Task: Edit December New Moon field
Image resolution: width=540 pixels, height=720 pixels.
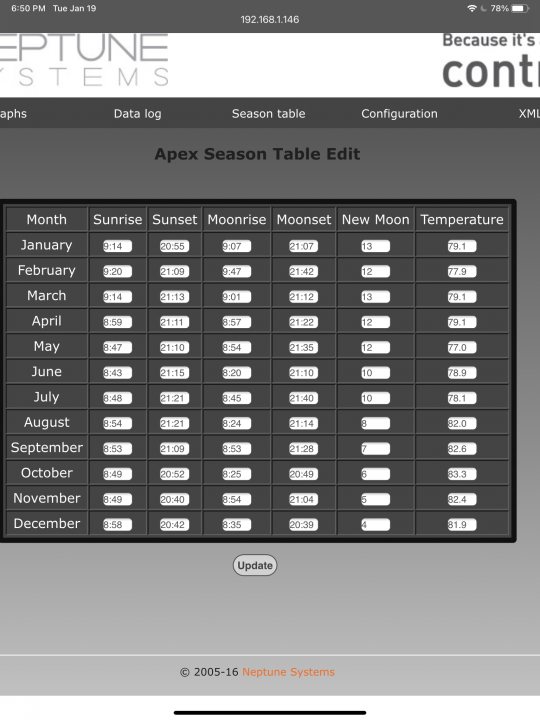Action: pyautogui.click(x=375, y=524)
